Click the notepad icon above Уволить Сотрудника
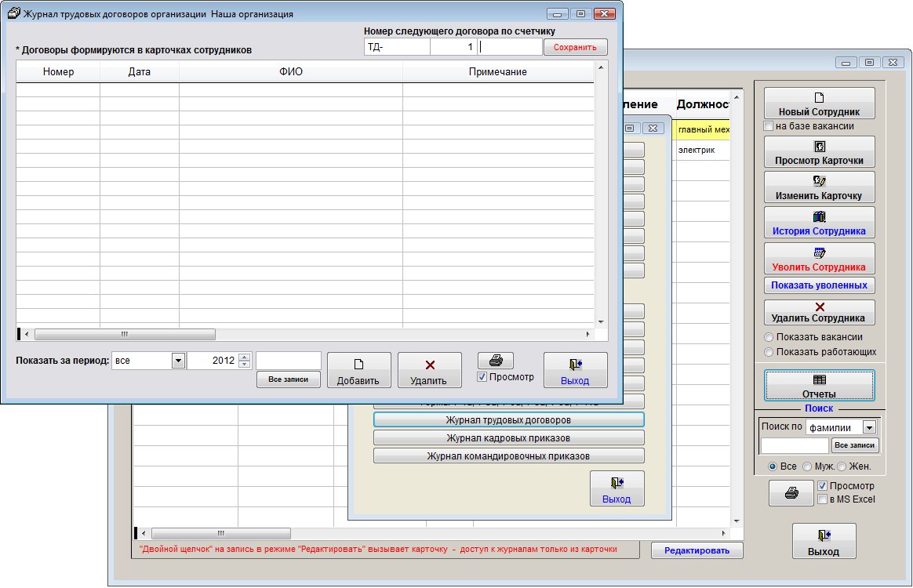The image size is (913, 588). (819, 252)
